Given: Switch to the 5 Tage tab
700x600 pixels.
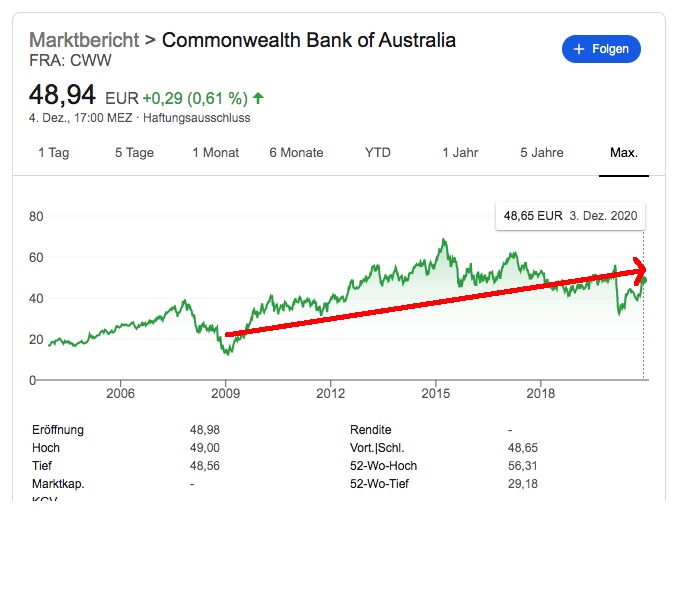Looking at the screenshot, I should point(134,153).
